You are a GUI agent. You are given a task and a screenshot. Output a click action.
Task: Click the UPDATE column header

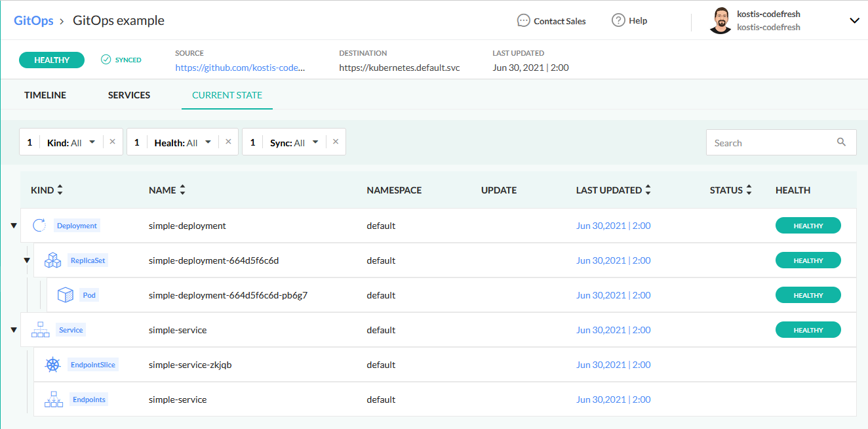499,190
